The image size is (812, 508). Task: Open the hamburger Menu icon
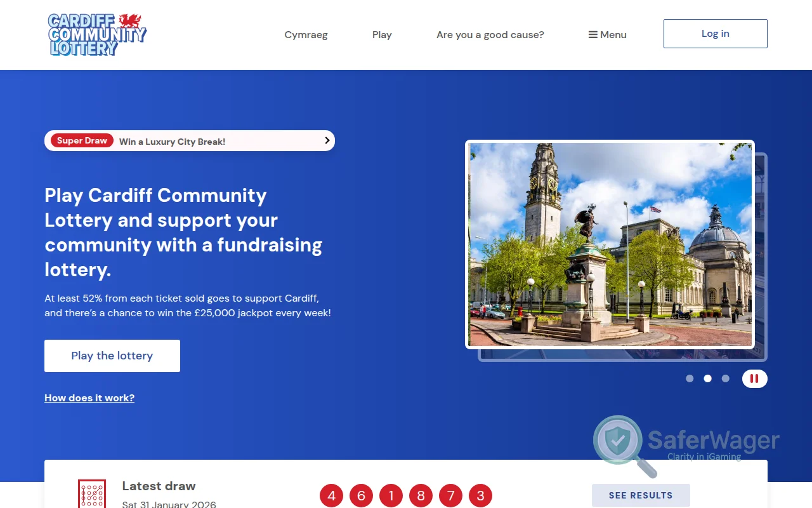coord(594,34)
